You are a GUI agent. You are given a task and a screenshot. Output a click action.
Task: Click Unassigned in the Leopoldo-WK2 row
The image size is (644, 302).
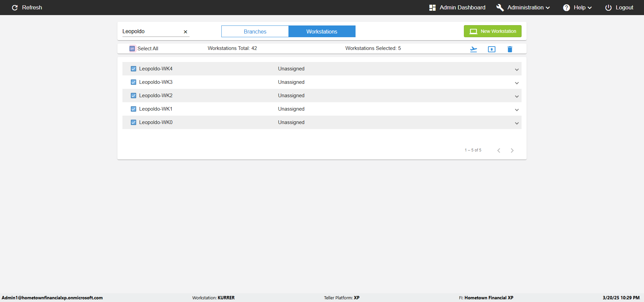coord(291,96)
